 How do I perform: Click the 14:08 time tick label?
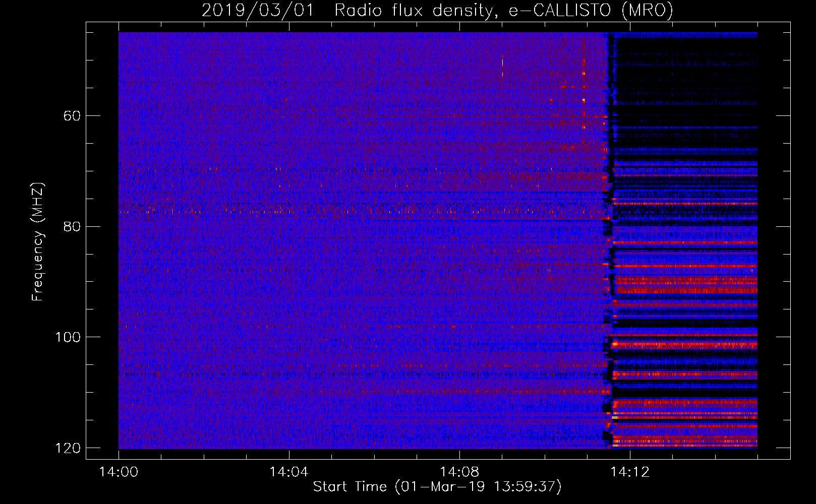[x=459, y=472]
